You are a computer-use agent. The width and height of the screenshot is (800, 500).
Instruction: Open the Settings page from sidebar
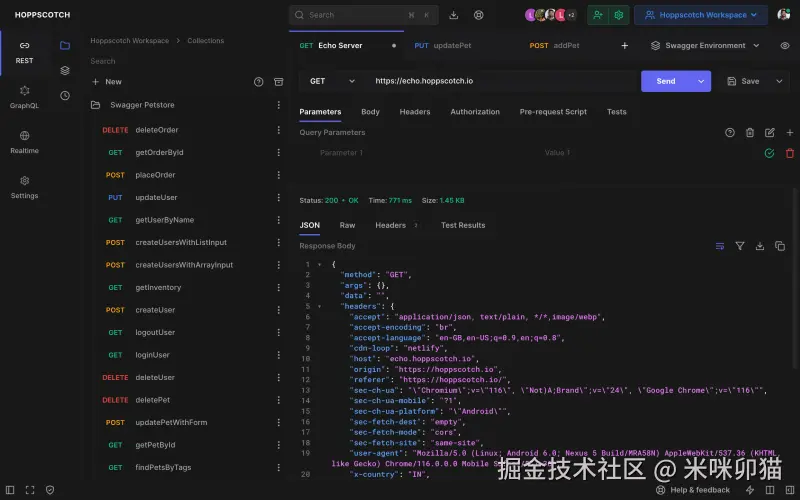click(x=24, y=187)
